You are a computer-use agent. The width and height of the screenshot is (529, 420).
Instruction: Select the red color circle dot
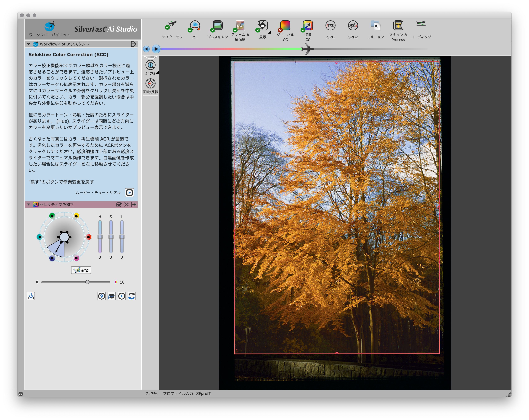coord(89,237)
